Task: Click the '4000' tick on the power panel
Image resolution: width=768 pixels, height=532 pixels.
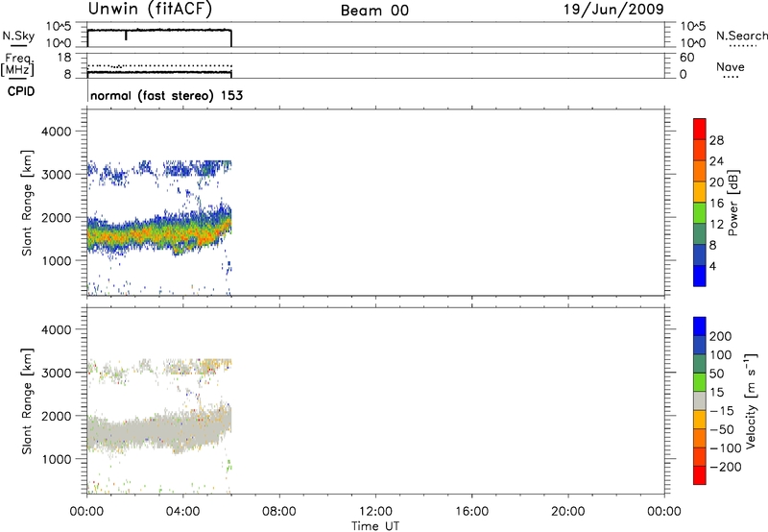Action: coord(57,132)
